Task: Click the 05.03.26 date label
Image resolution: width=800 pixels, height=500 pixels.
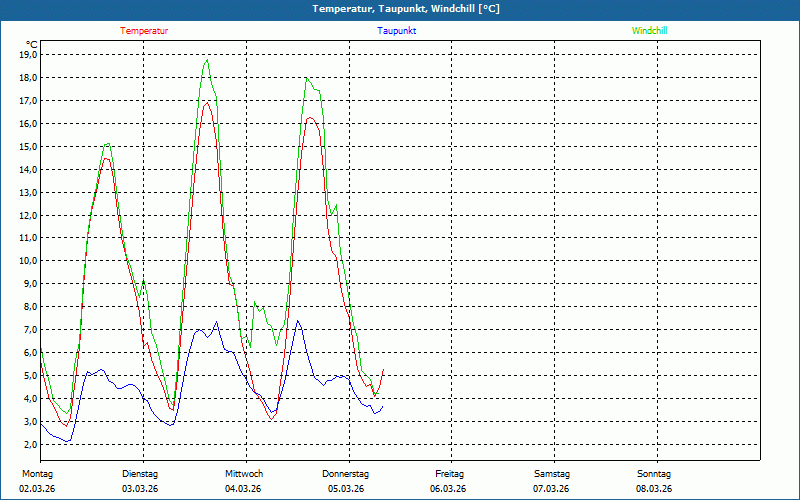Action: [x=346, y=489]
